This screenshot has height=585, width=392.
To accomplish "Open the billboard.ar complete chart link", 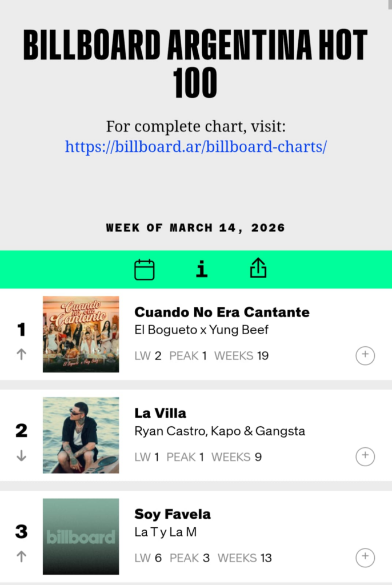I will coord(196,146).
